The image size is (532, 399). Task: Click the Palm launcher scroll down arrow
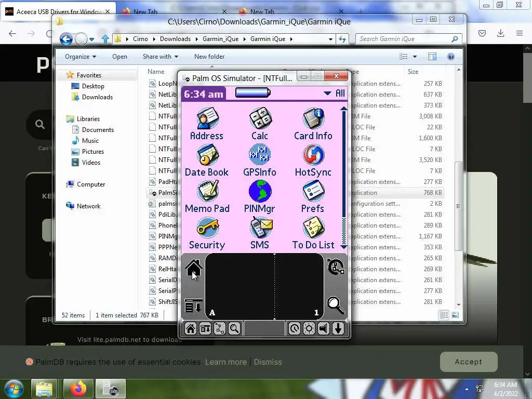[343, 247]
